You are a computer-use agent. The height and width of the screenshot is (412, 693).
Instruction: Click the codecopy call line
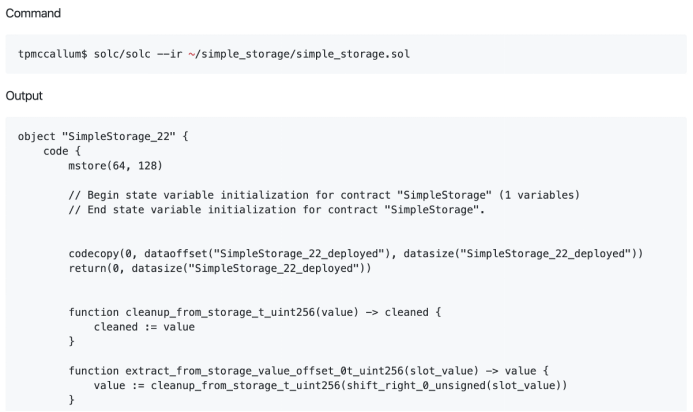[x=356, y=254]
